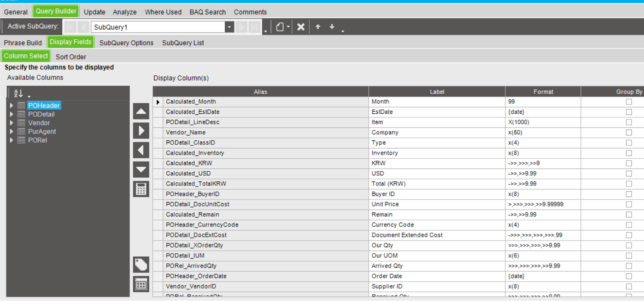Expand the Vendor tree node
Screen dimensions: 644x301
pos(12,123)
